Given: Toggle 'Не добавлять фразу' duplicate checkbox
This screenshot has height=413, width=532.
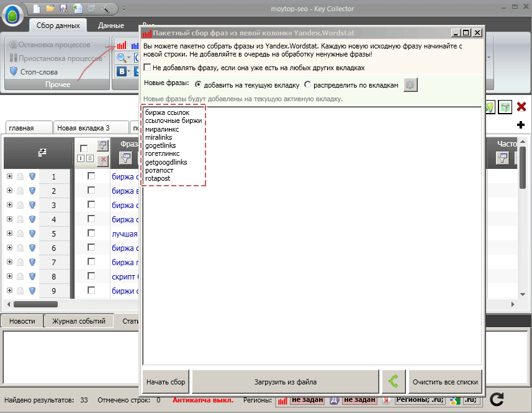Looking at the screenshot, I should 147,68.
